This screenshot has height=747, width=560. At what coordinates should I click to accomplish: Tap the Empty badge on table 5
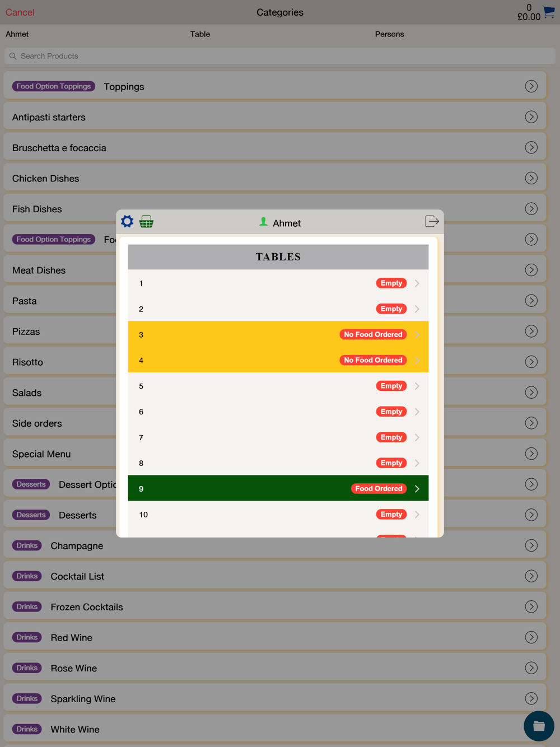391,386
